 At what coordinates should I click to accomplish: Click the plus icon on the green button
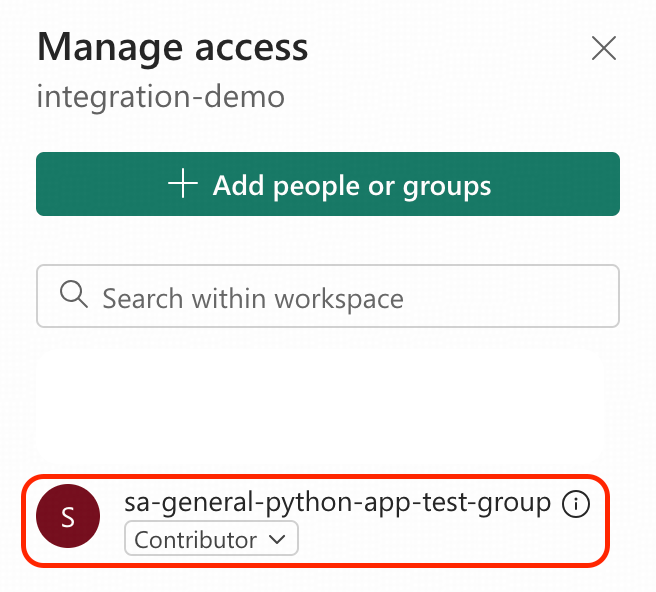182,185
